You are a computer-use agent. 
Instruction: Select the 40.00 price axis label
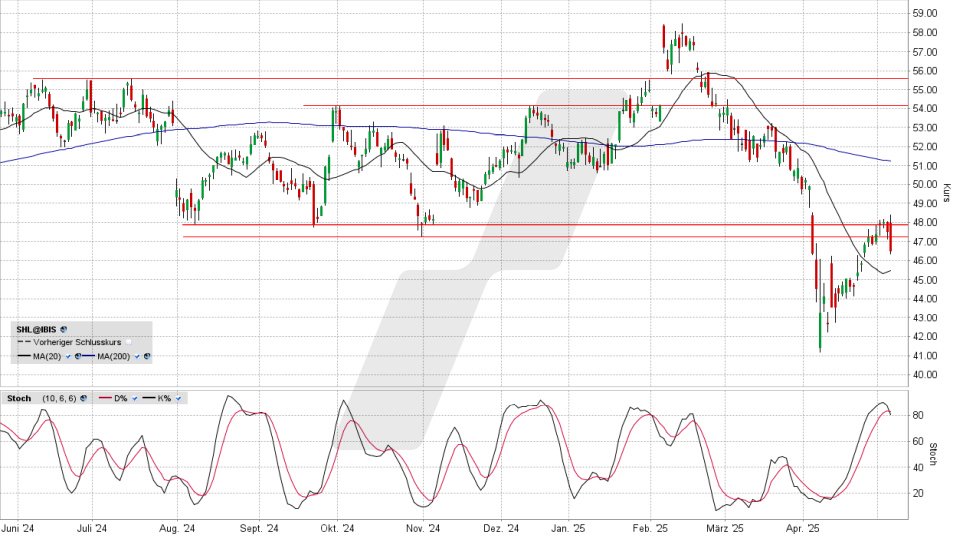[x=924, y=375]
